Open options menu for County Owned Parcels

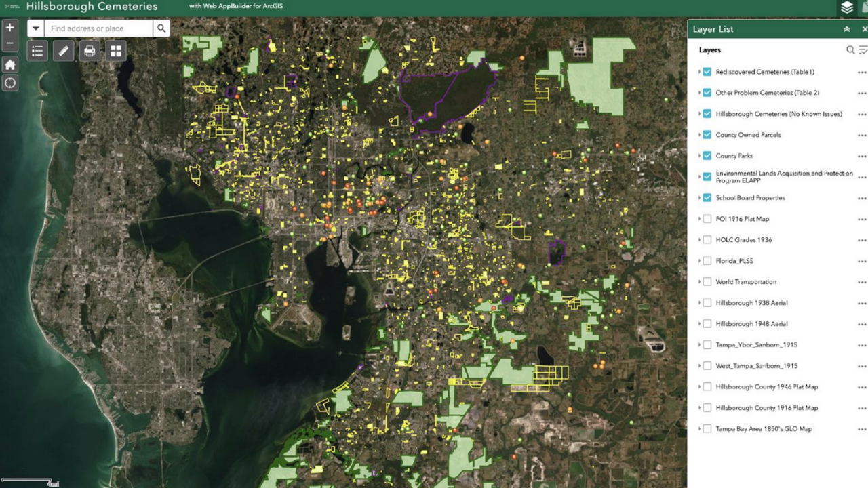(862, 134)
